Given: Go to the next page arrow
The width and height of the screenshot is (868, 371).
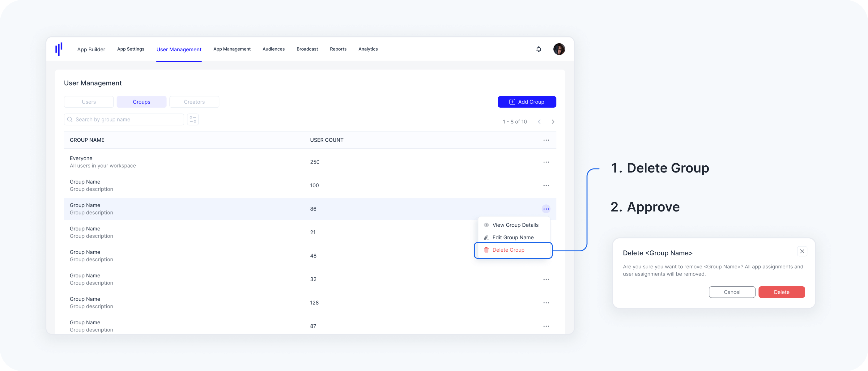Looking at the screenshot, I should 553,122.
